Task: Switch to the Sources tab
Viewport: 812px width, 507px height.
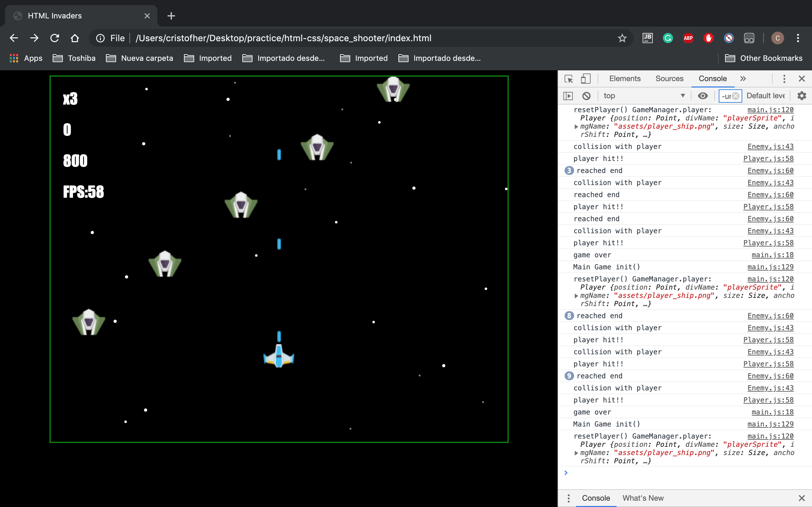Action: (x=669, y=79)
